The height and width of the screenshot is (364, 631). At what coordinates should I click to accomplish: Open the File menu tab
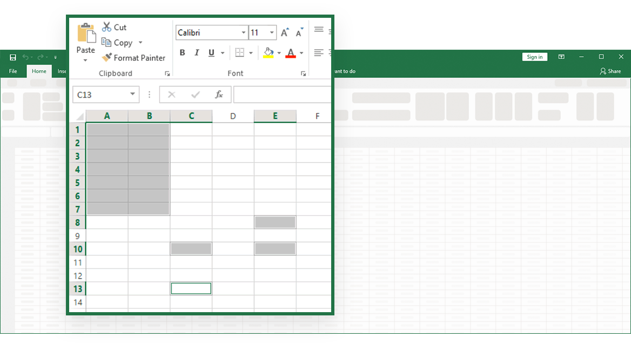(13, 71)
